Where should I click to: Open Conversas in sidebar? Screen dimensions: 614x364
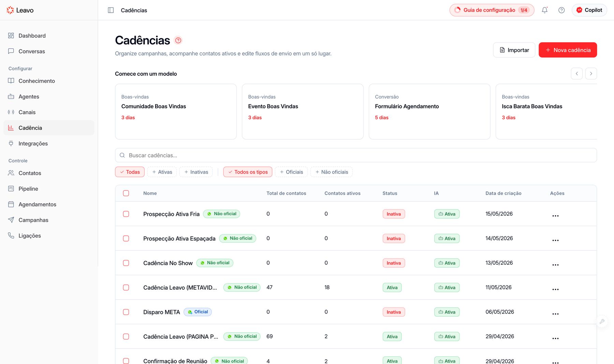tap(49, 52)
